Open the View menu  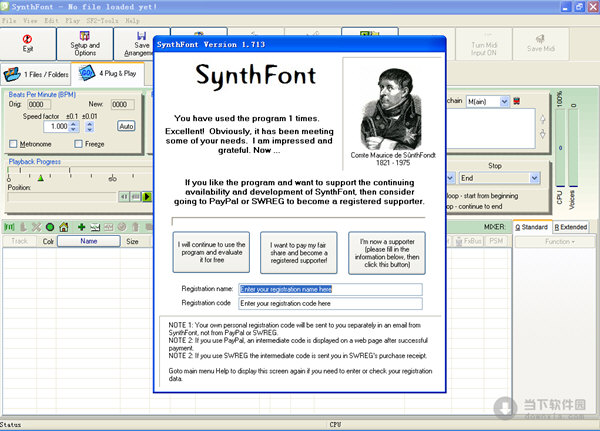30,21
